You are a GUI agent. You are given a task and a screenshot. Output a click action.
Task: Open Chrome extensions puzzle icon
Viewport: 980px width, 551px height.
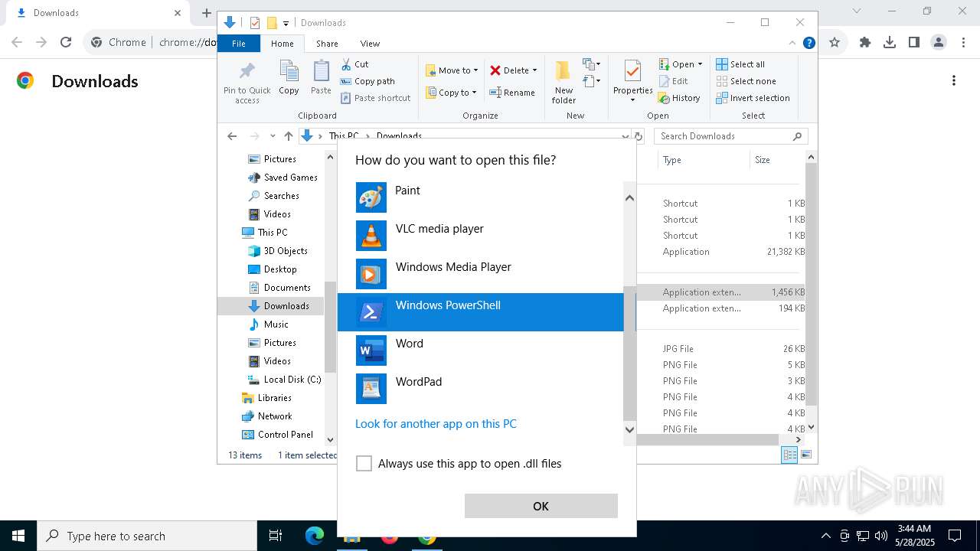point(865,42)
